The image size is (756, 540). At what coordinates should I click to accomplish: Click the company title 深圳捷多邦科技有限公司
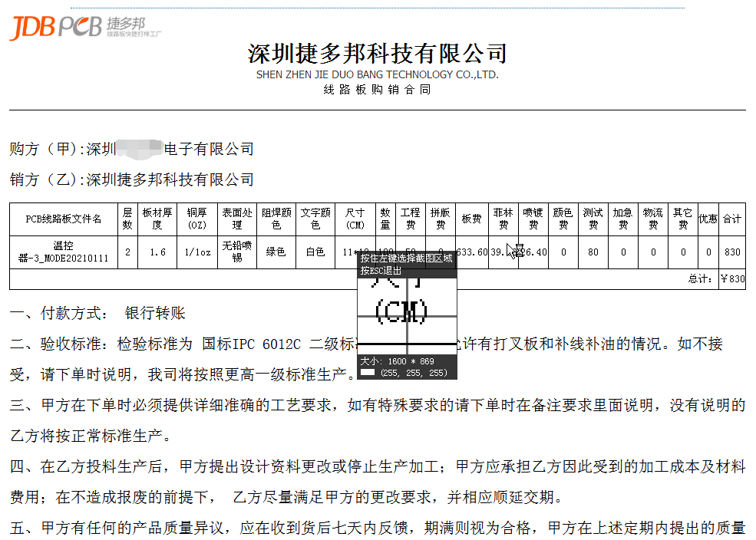coord(377,53)
